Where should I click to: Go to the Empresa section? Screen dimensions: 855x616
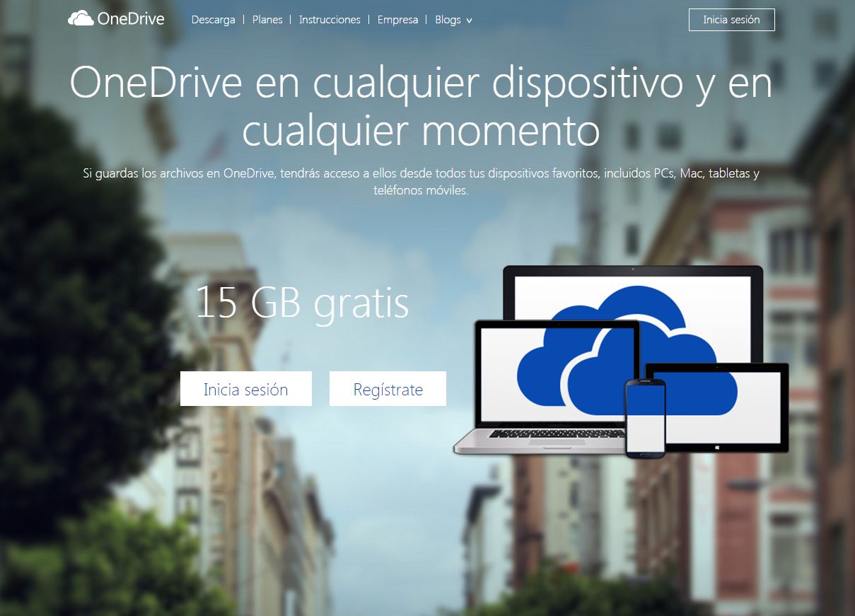397,20
